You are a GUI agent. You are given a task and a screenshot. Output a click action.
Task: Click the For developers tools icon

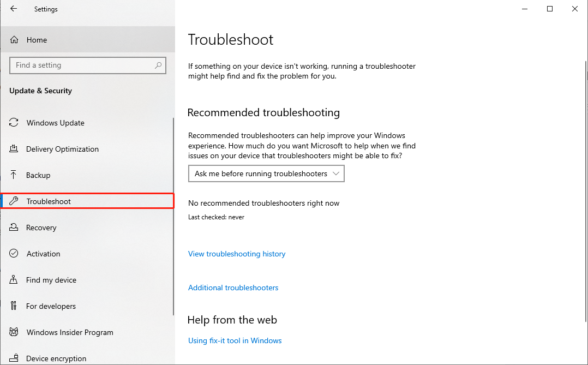pyautogui.click(x=14, y=306)
